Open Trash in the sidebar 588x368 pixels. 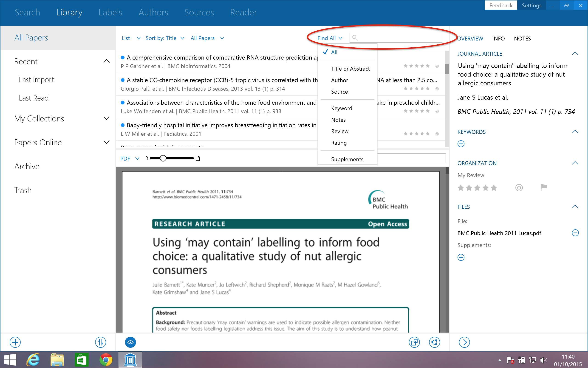23,190
